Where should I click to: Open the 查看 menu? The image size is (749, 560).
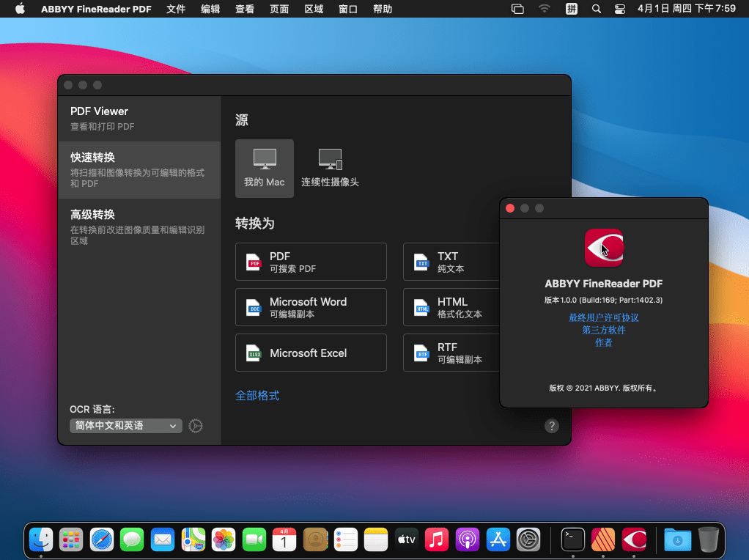pos(245,9)
